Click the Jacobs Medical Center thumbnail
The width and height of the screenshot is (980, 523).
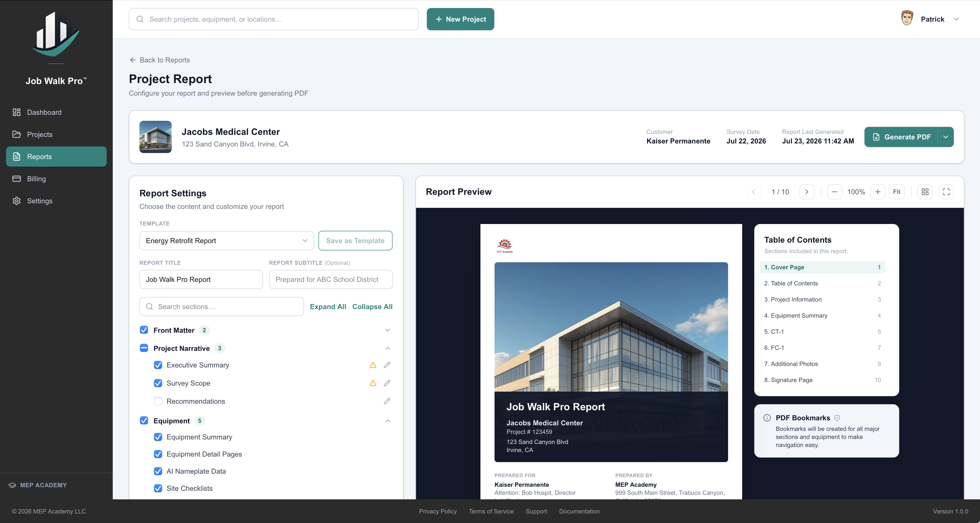click(x=155, y=137)
